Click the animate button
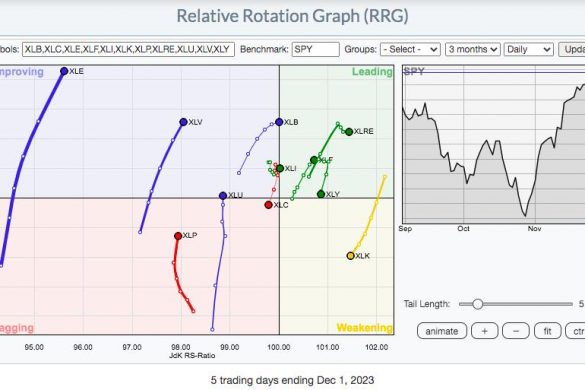 click(442, 331)
